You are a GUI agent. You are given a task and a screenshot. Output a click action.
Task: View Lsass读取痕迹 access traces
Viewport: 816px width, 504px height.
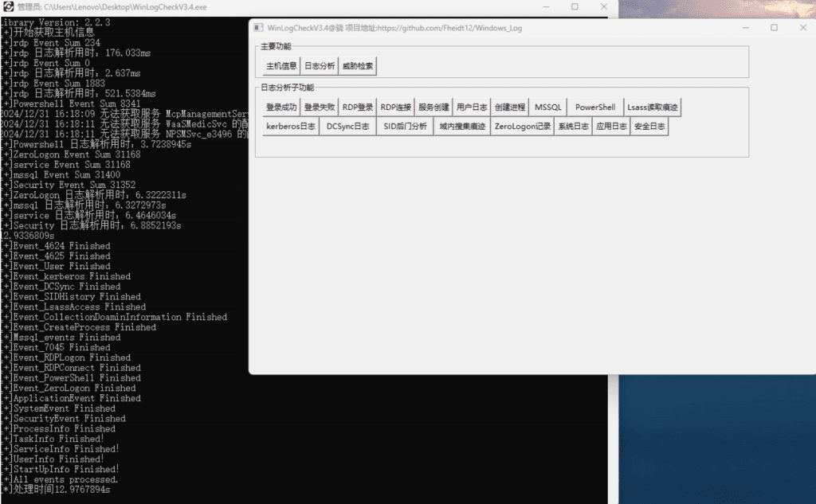coord(653,107)
